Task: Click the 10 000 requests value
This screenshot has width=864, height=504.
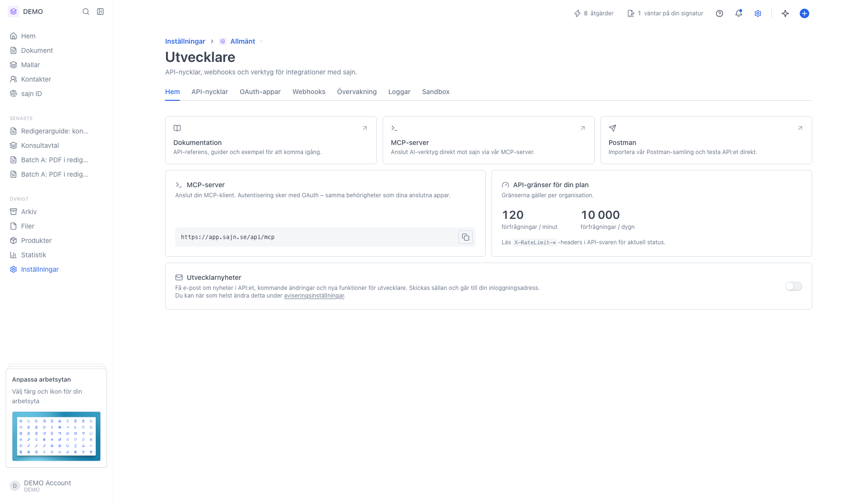Action: pos(600,215)
